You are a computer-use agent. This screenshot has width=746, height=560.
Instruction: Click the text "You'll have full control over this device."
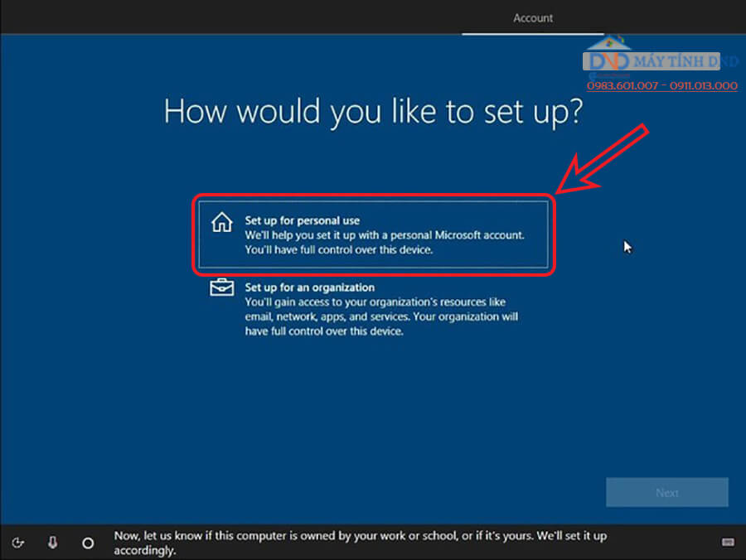[339, 249]
